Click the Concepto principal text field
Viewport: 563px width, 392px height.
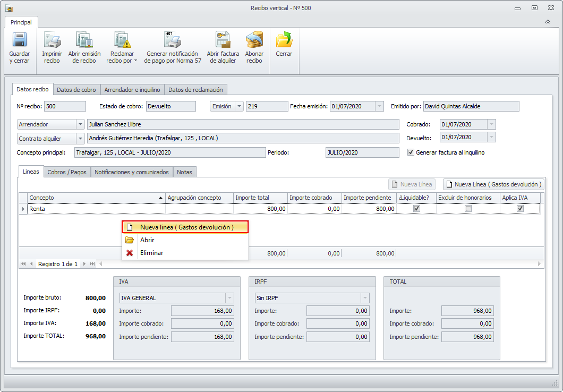tap(169, 153)
